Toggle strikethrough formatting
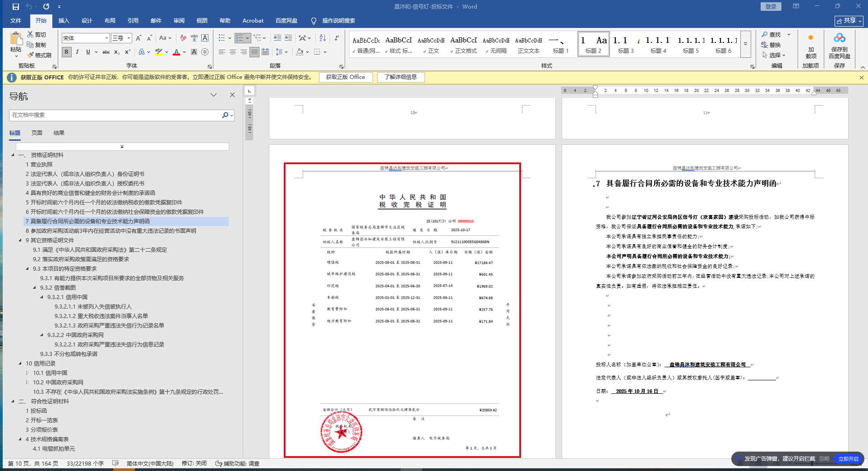Image resolution: width=868 pixels, height=471 pixels. click(106, 52)
